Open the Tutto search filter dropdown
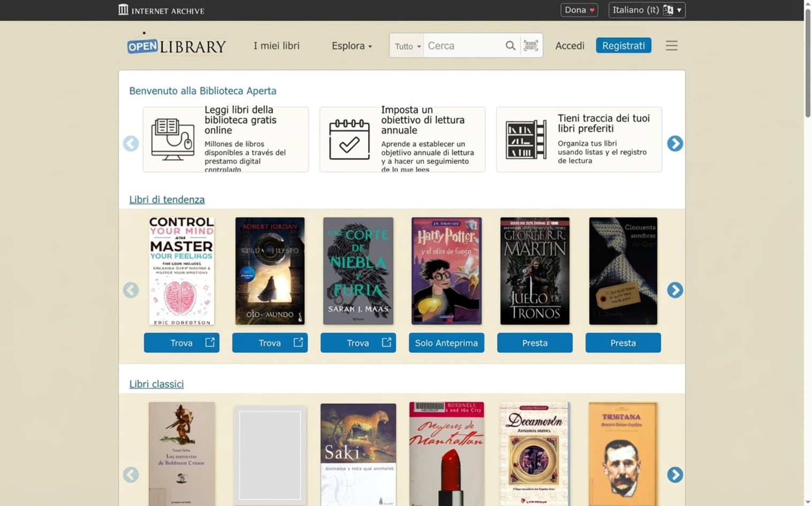Viewport: 812px width, 506px height. pos(406,45)
